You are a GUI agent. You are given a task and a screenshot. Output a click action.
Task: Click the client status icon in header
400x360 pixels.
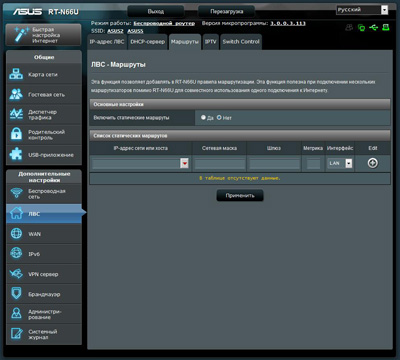click(x=349, y=27)
